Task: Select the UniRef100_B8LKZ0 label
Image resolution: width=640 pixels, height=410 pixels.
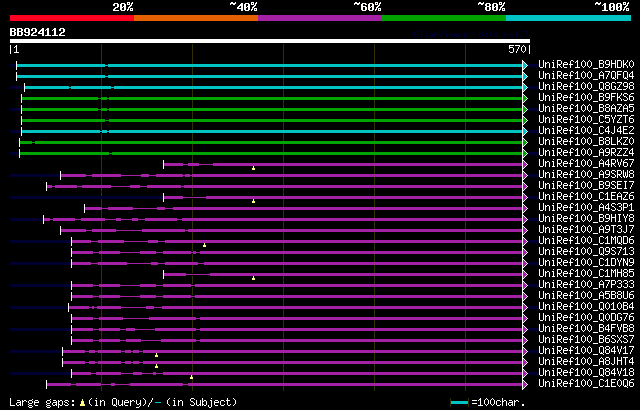Action: [x=586, y=142]
